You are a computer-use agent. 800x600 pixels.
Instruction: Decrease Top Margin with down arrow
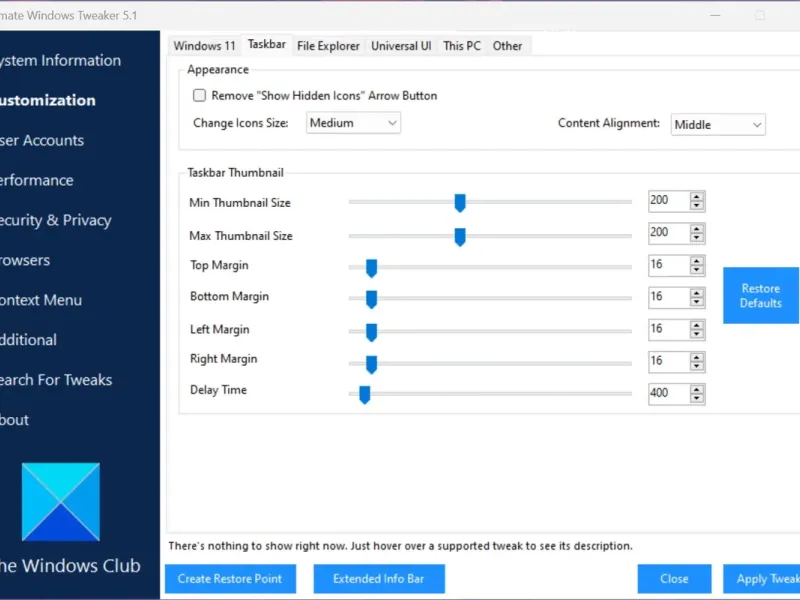pyautogui.click(x=696, y=270)
